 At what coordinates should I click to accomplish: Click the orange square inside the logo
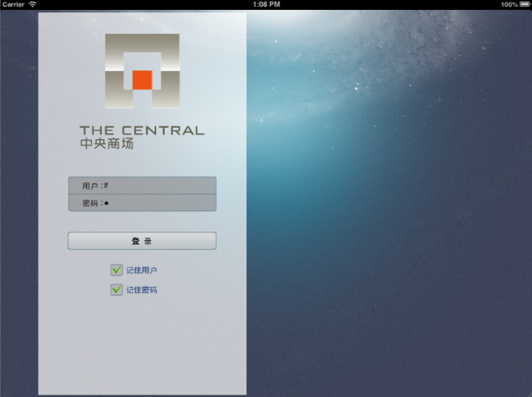(142, 80)
